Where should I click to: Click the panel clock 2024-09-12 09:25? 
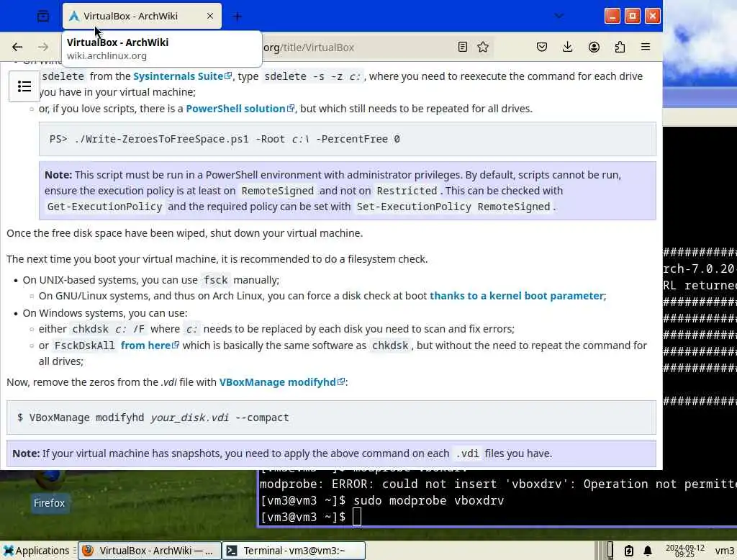[x=685, y=551]
